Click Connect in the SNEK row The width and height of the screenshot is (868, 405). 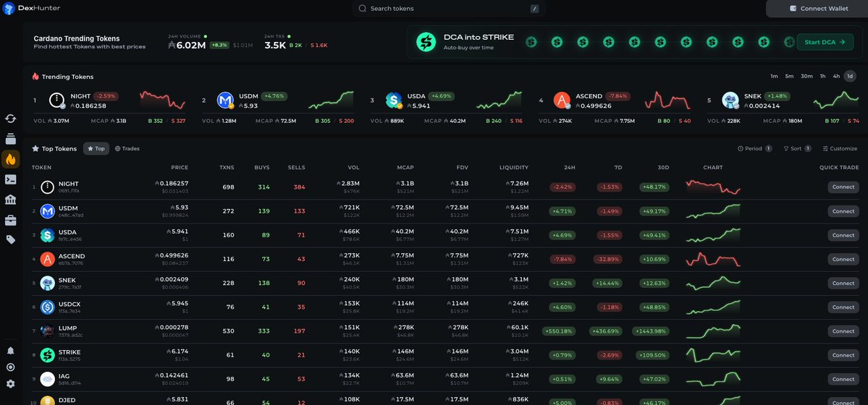[843, 283]
